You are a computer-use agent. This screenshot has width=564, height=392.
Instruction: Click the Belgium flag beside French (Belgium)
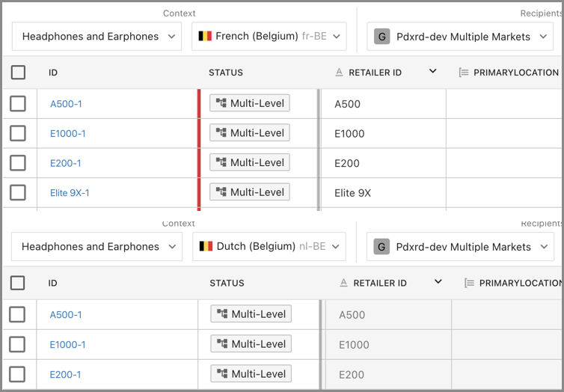click(205, 36)
